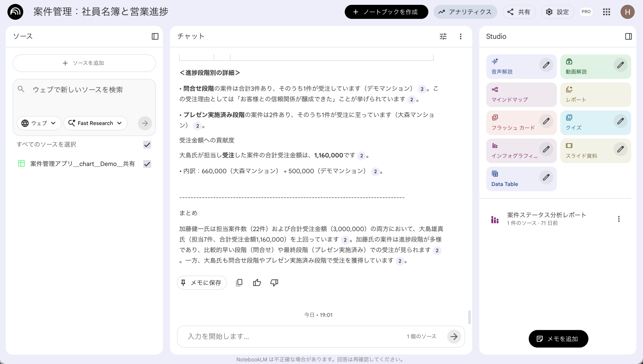The width and height of the screenshot is (643, 364).
Task: Give thumbs up to response
Action: point(257,283)
